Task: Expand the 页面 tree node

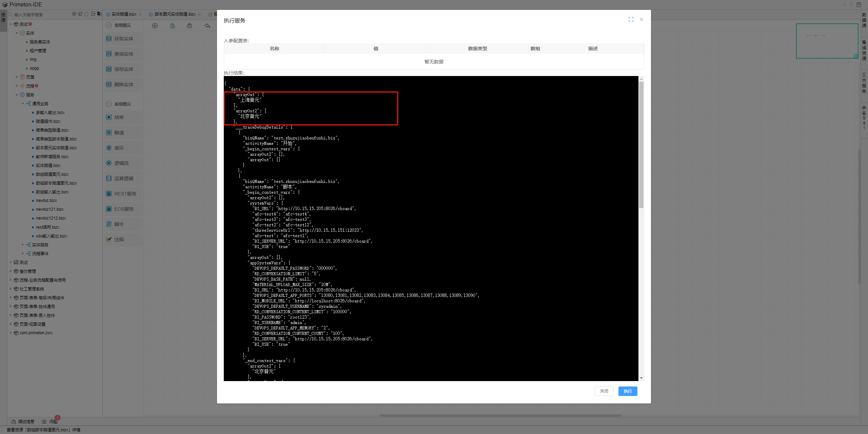Action: click(17, 77)
